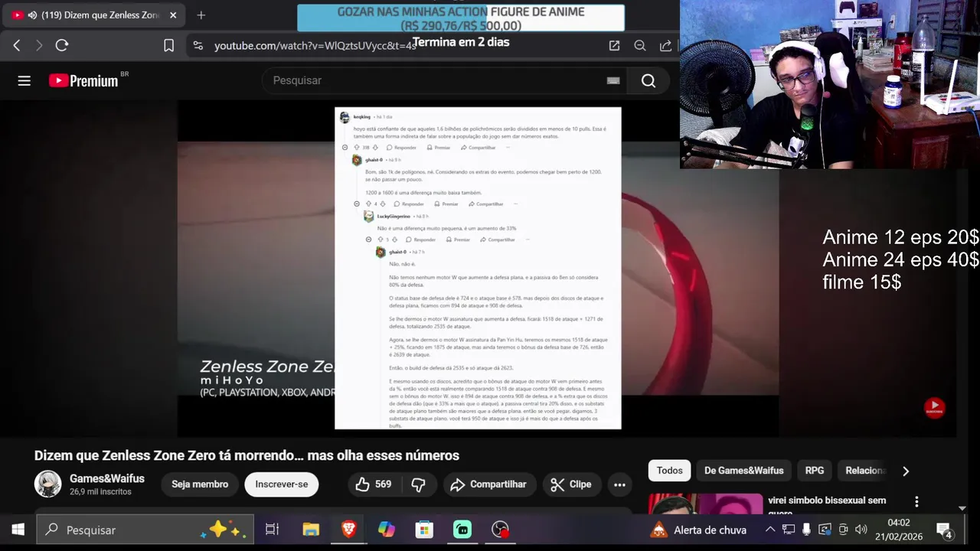The image size is (980, 551).
Task: Click the YouTube URL address field
Action: [315, 46]
